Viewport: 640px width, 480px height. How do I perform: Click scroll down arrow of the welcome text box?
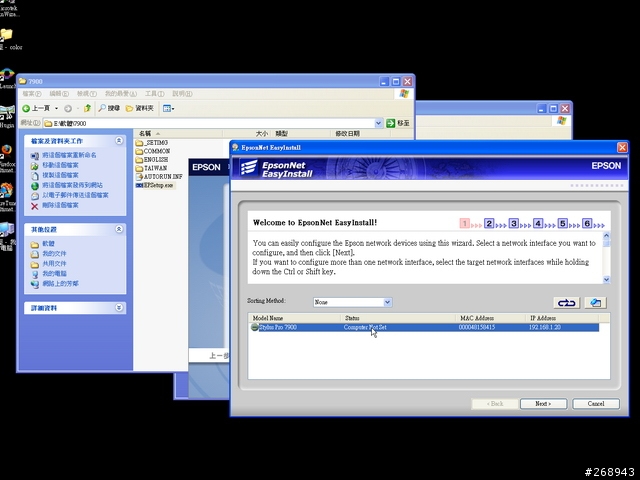click(x=606, y=280)
